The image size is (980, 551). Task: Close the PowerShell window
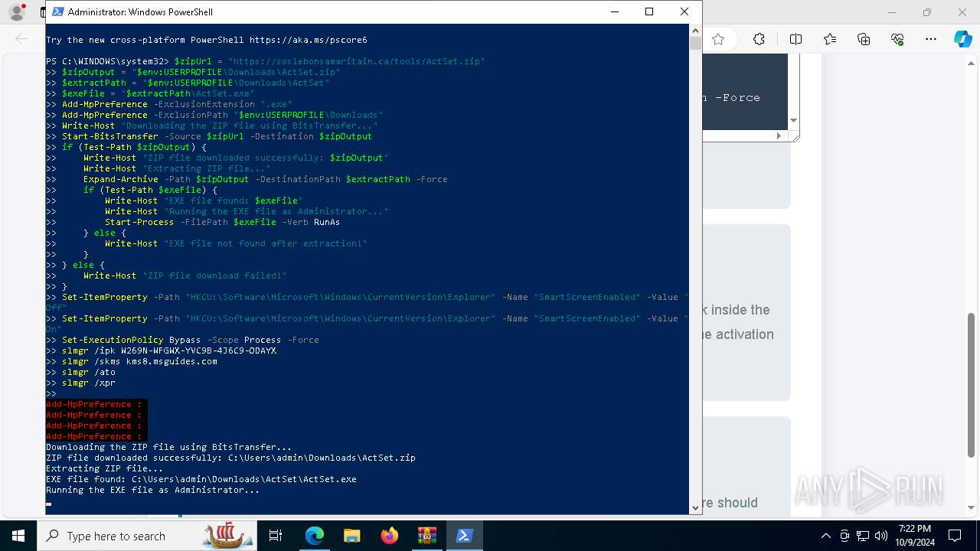click(684, 11)
